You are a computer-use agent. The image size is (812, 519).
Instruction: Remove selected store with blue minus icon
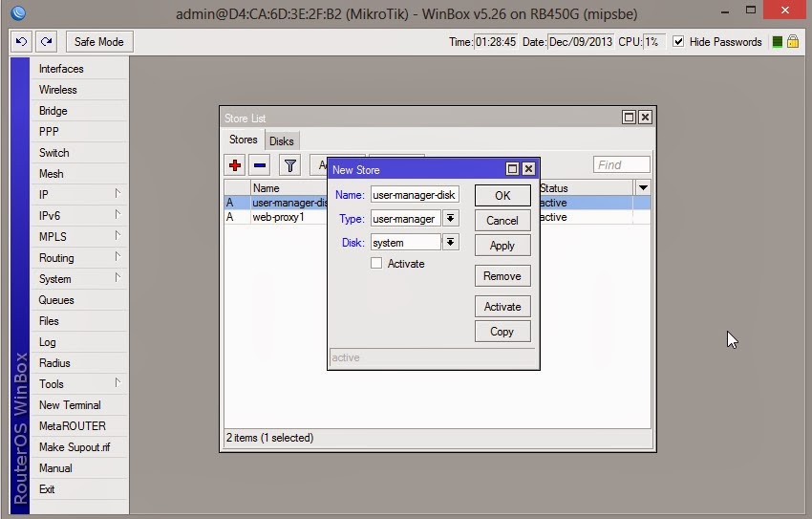pos(260,165)
